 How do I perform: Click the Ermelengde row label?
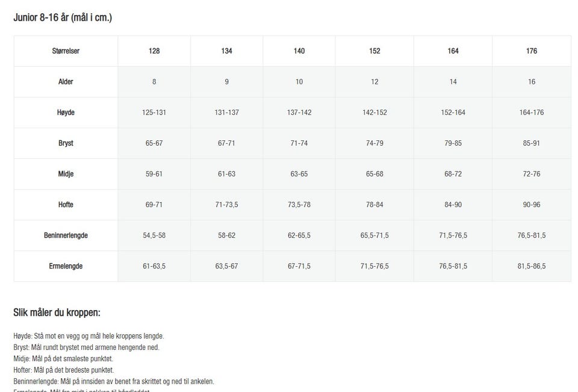pos(66,266)
